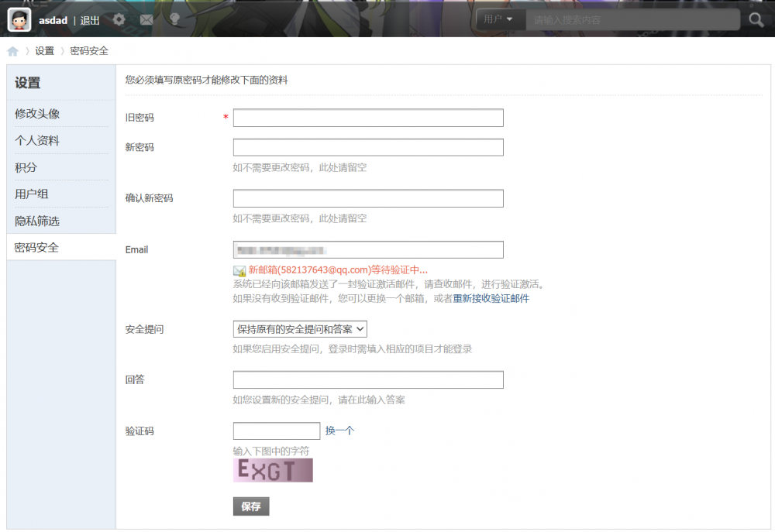This screenshot has width=775, height=532.
Task: Click the asdad username link
Action: click(x=53, y=20)
